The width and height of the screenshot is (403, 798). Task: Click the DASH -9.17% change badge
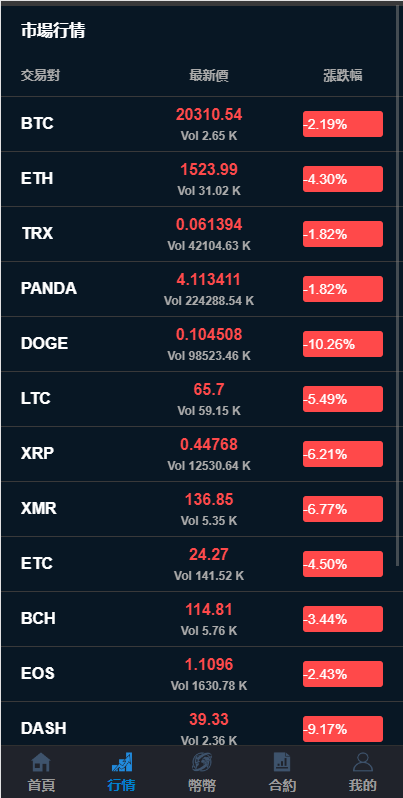[342, 729]
